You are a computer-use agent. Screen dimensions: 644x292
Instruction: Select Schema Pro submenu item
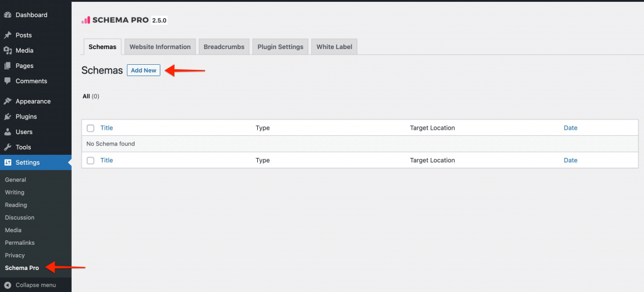[22, 268]
